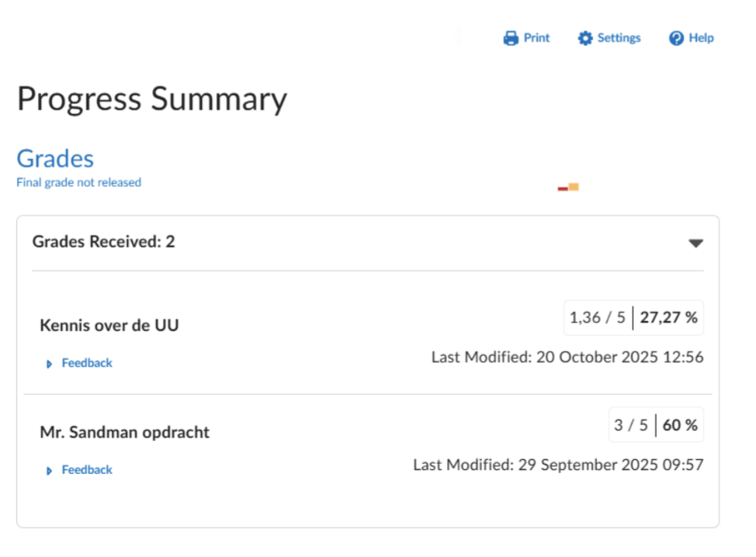The width and height of the screenshot is (756, 557).
Task: Select the 'Mr. Sandman opdracht' grade title
Action: 124,432
